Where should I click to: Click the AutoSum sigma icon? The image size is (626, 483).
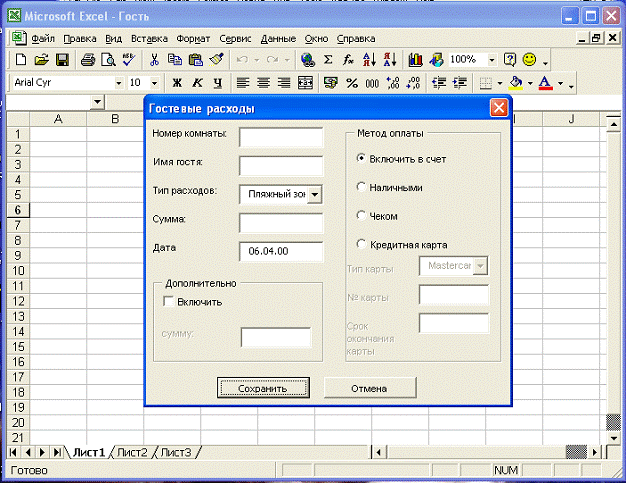(328, 60)
